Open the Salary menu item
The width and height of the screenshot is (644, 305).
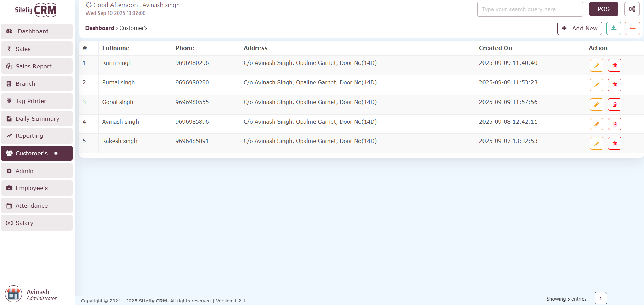coord(36,223)
